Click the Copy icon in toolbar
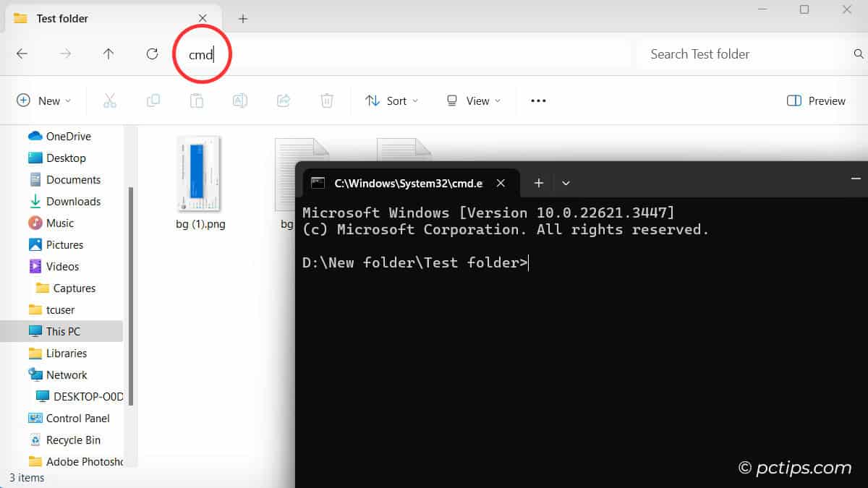This screenshot has height=488, width=868. [153, 101]
